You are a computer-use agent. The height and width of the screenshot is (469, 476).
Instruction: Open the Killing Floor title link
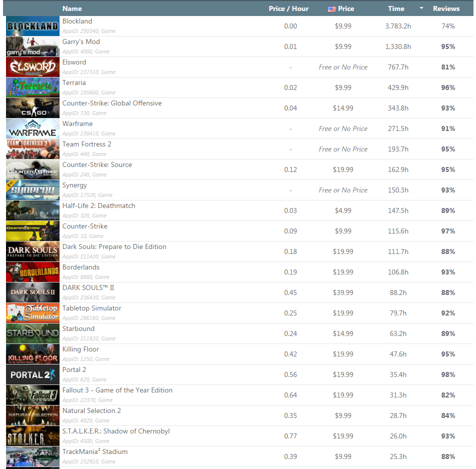(x=81, y=349)
